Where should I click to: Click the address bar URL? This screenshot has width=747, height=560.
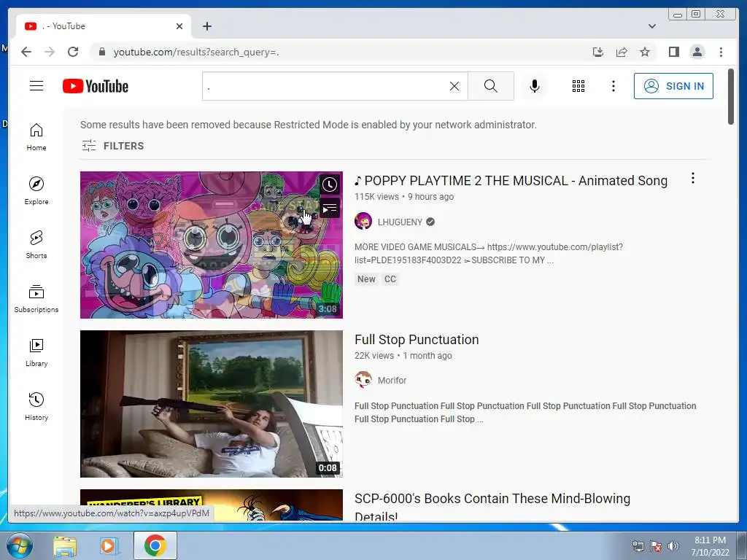click(x=196, y=52)
